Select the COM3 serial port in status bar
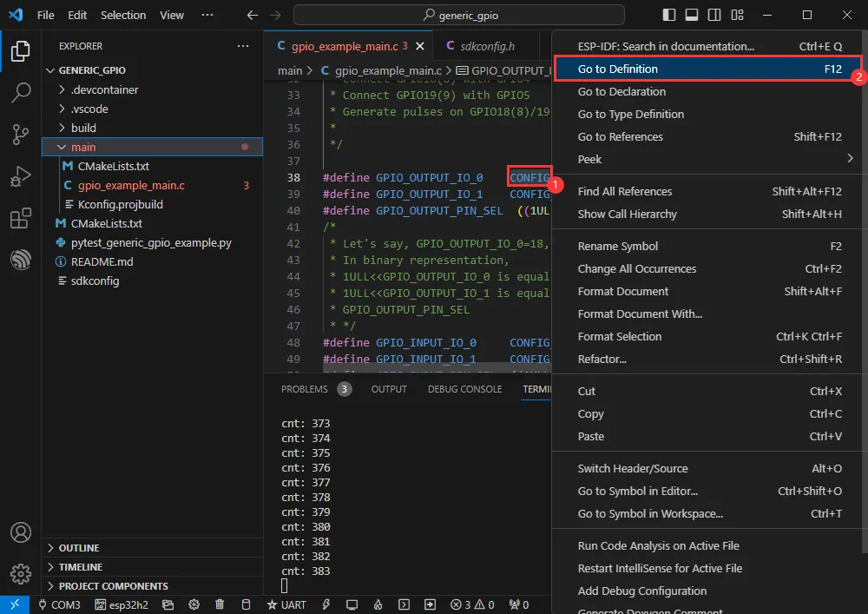The image size is (868, 614). pos(59,604)
